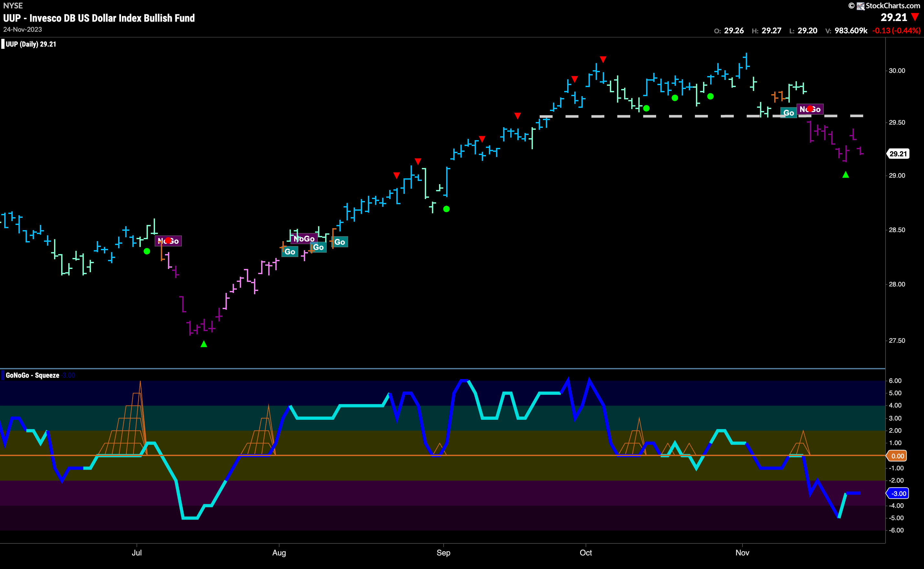924x569 pixels.
Task: Click the 27.50 price axis label
Action: (x=897, y=340)
